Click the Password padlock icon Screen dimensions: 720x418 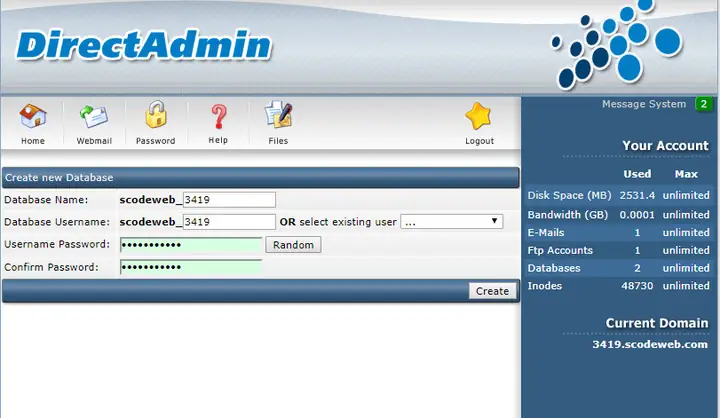[156, 114]
